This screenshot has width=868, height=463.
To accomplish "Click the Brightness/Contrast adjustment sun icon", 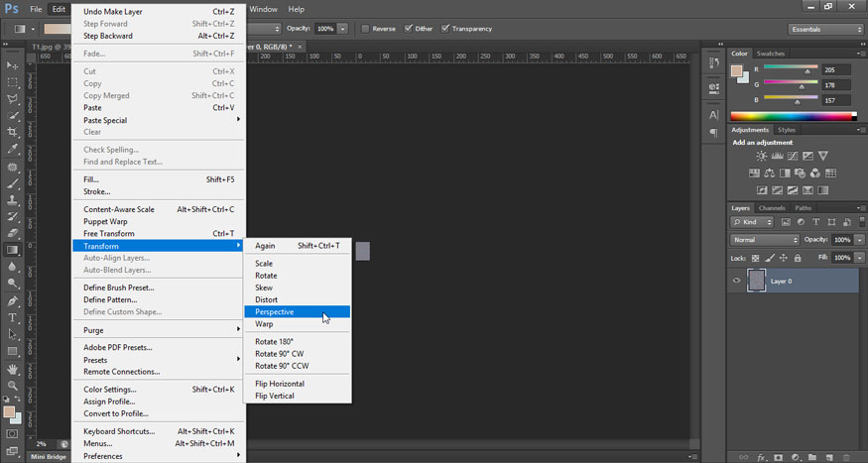I will tap(762, 157).
